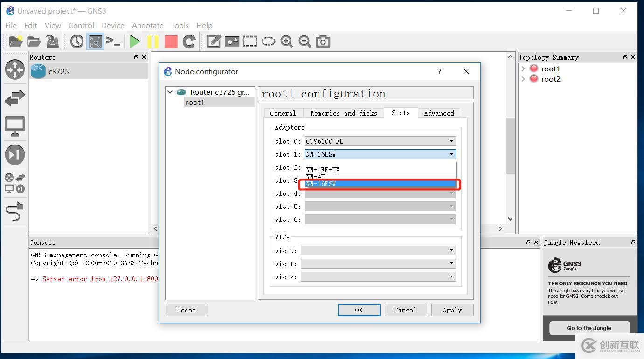Open the File menu
644x359 pixels.
11,25
